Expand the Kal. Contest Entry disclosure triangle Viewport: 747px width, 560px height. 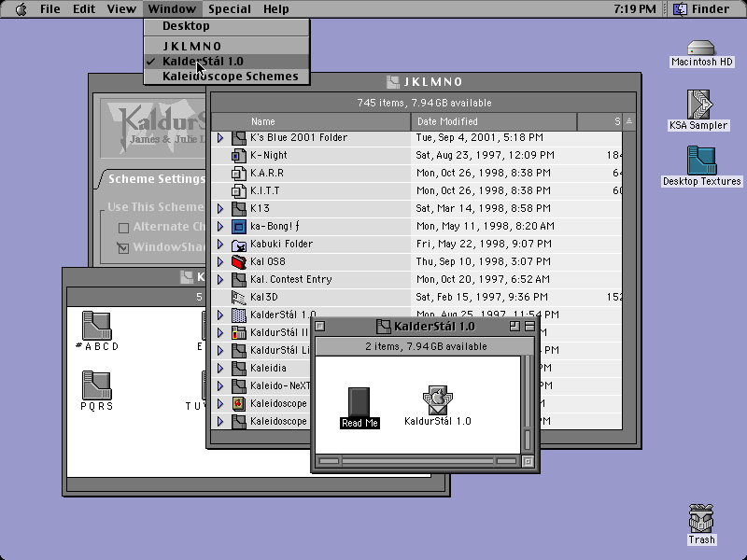220,279
